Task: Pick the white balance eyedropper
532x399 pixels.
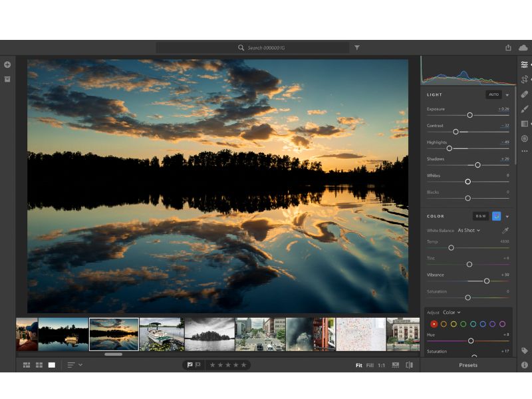Action: coord(505,230)
